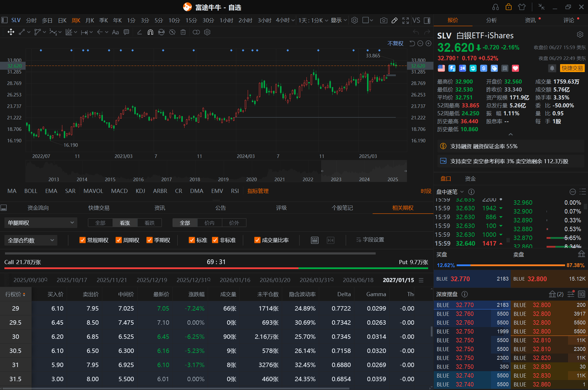Viewport: 588px width, 390px height.
Task: Toggle the magnet snap tool
Action: coord(150,32)
